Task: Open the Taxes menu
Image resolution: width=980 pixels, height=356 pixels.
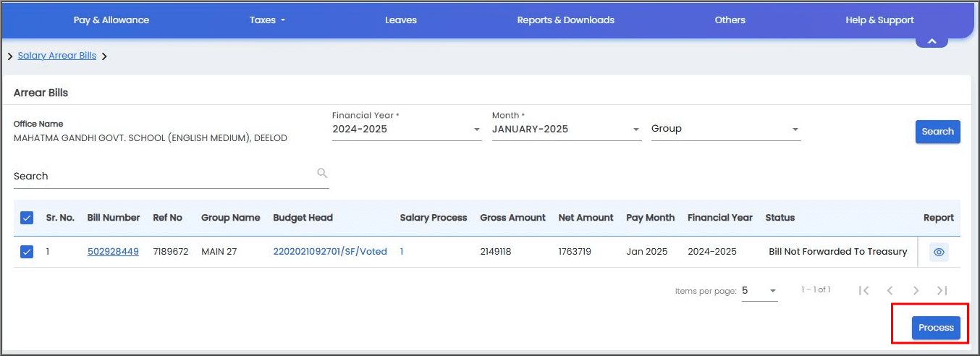Action: tap(267, 20)
